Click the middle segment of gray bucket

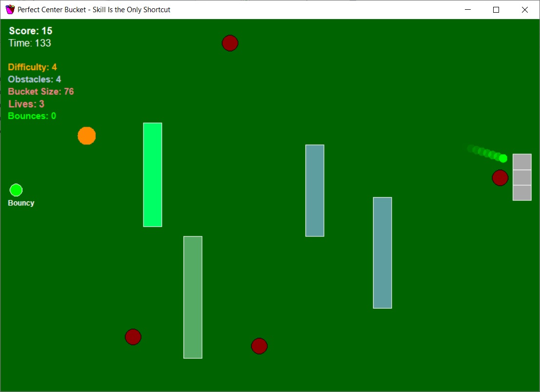[x=522, y=177]
